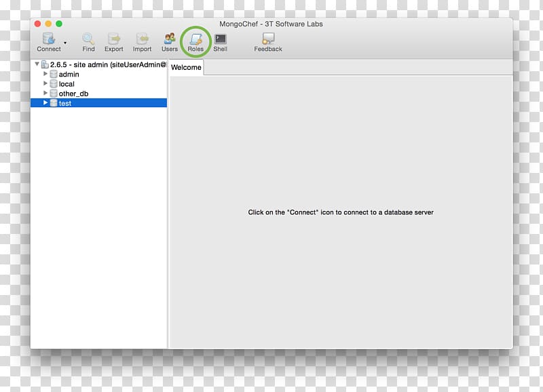Open the Roles manager
The width and height of the screenshot is (543, 392).
click(195, 42)
